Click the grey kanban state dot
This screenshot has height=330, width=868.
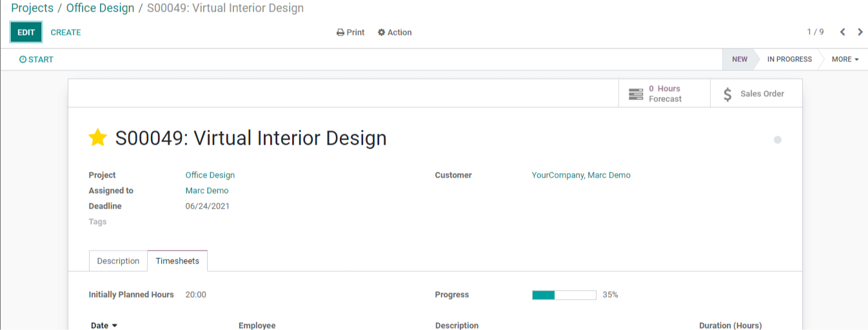click(x=778, y=139)
